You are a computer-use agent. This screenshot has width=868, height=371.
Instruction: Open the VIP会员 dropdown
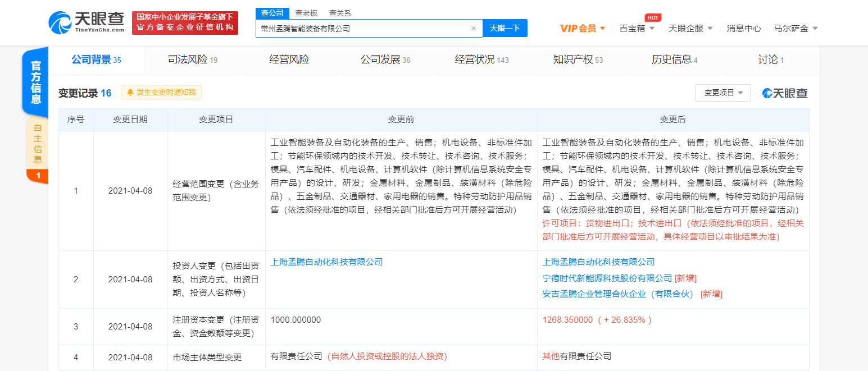click(x=583, y=28)
